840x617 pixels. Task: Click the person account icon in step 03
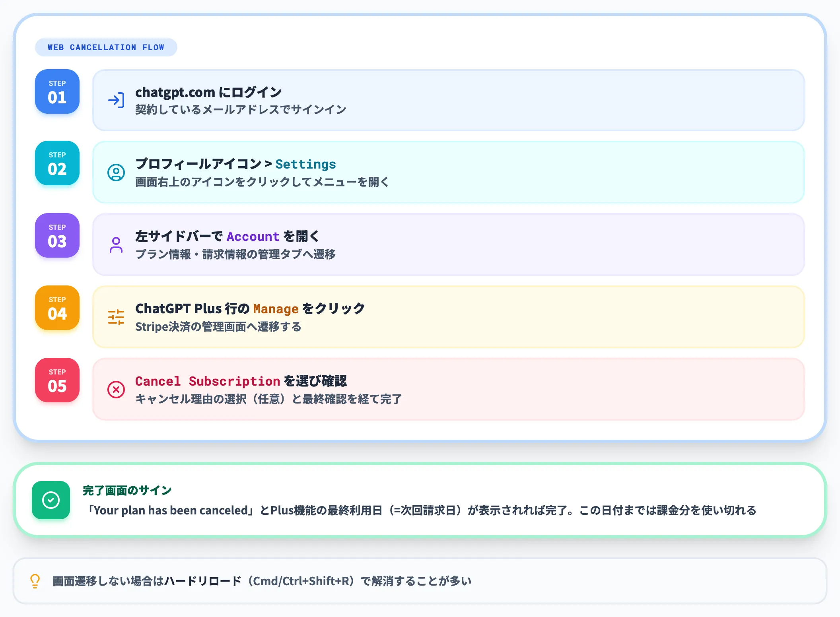point(116,245)
